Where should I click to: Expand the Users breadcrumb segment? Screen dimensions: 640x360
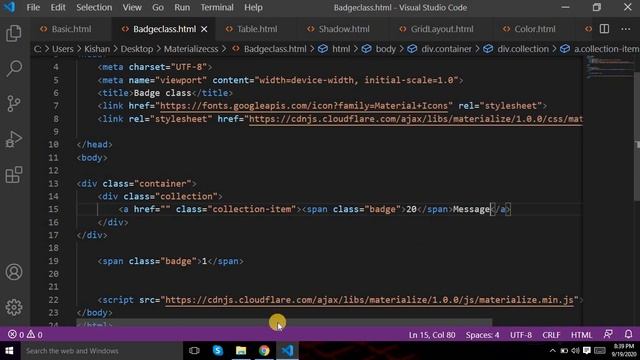tap(62, 49)
